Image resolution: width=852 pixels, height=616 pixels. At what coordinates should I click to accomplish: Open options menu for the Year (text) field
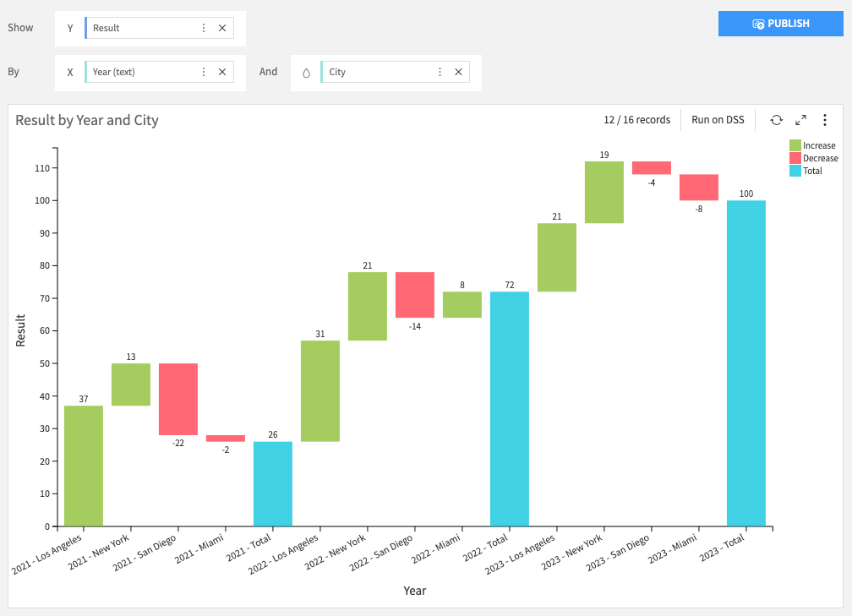point(204,72)
